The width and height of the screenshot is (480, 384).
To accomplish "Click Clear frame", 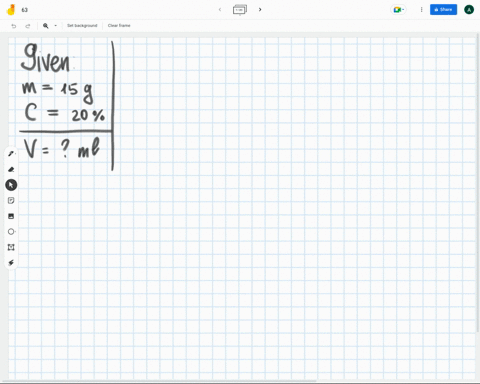I will click(x=119, y=26).
